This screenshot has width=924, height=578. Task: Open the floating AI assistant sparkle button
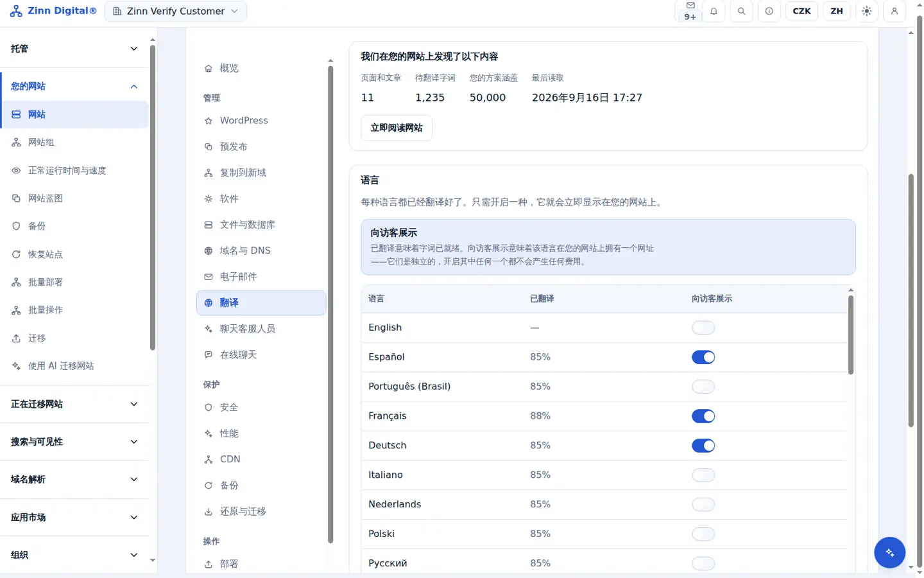tap(889, 552)
